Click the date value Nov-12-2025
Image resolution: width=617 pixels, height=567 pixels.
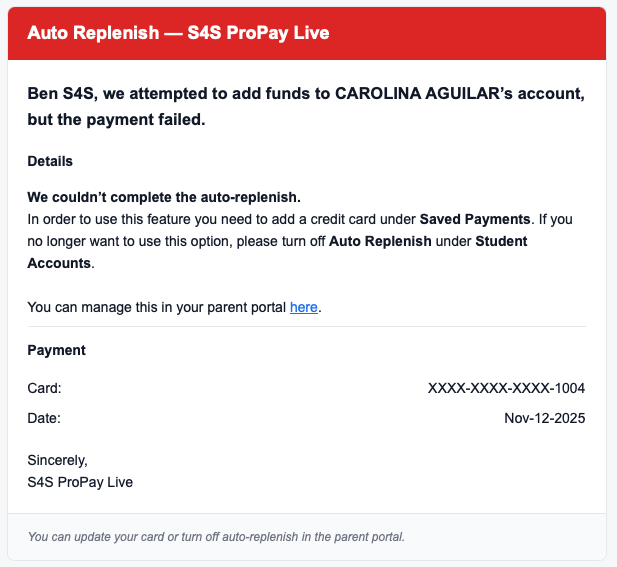(x=544, y=418)
